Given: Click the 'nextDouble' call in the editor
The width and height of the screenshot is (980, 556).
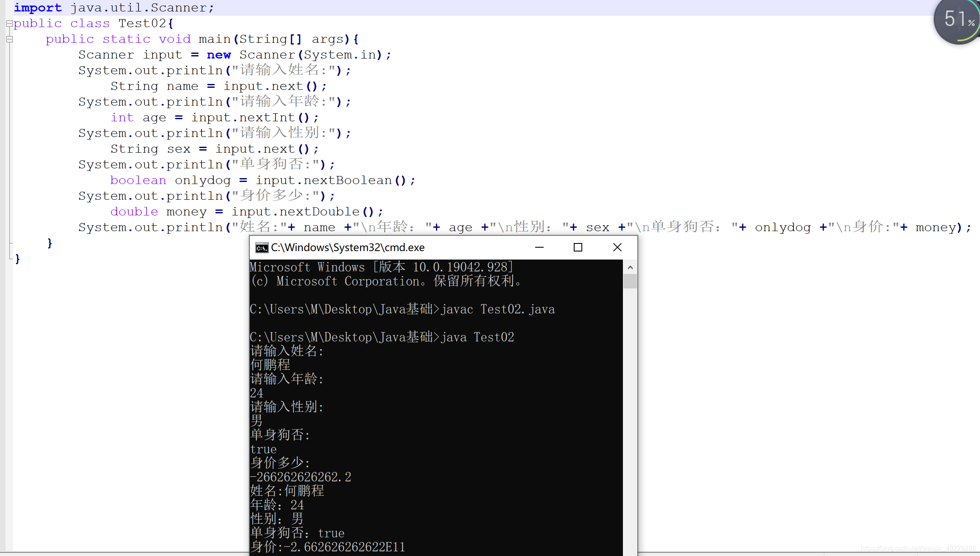Looking at the screenshot, I should 319,212.
